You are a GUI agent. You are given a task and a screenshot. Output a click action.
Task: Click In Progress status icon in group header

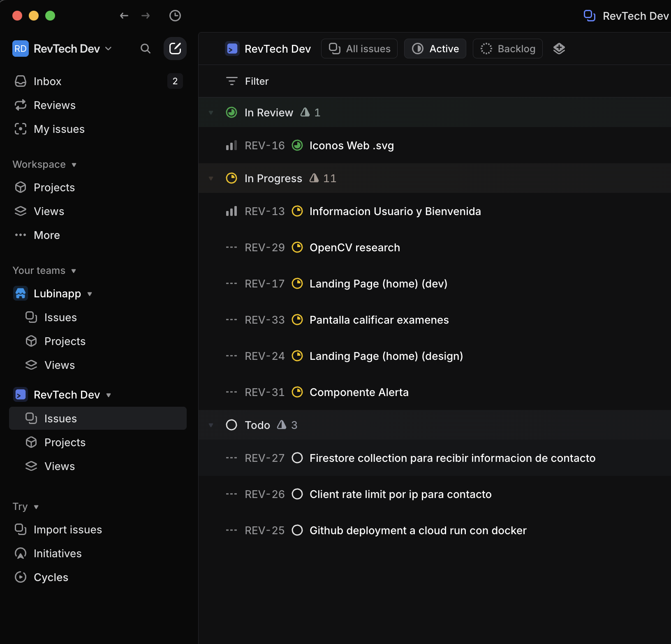(x=231, y=178)
